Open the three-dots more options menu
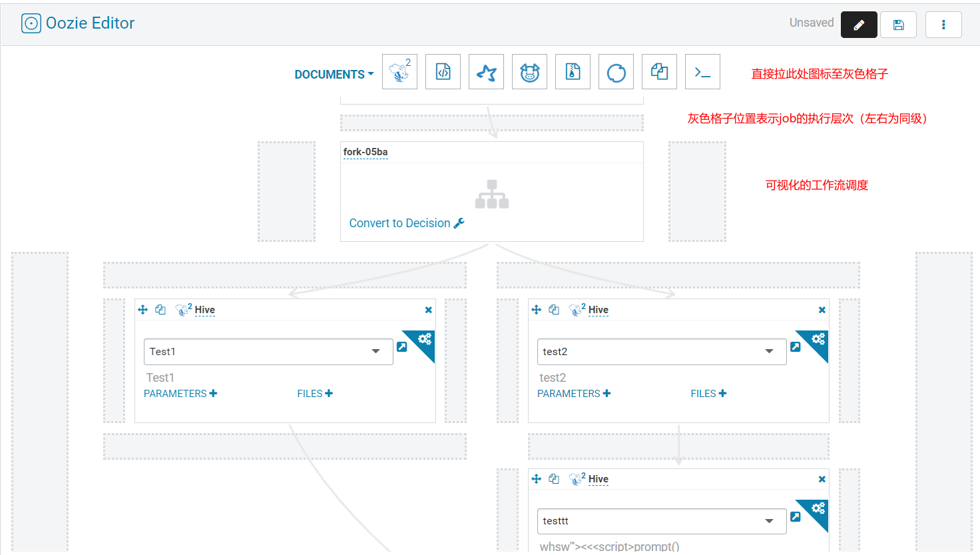Screen dimensions: 980x555 point(943,25)
